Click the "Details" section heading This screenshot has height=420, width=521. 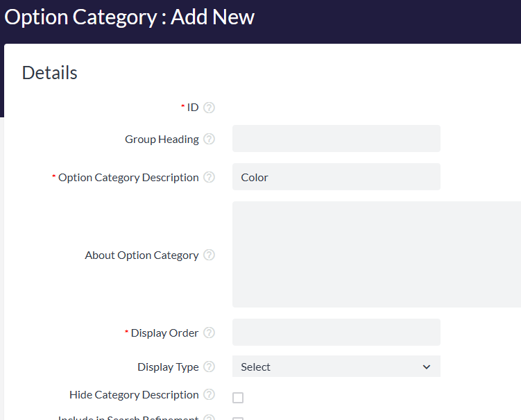point(49,73)
